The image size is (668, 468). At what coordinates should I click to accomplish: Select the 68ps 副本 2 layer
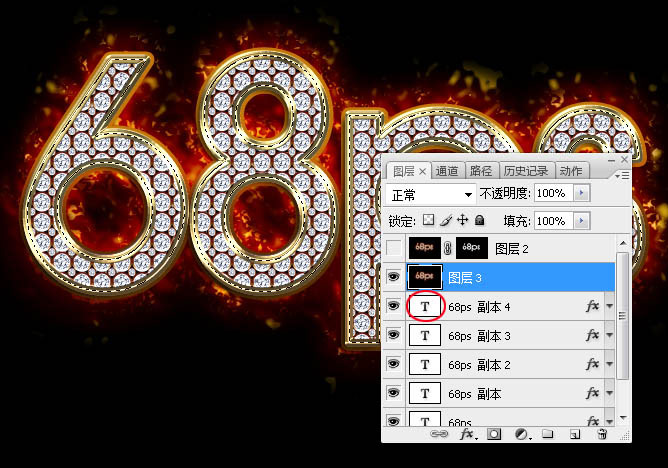point(480,365)
